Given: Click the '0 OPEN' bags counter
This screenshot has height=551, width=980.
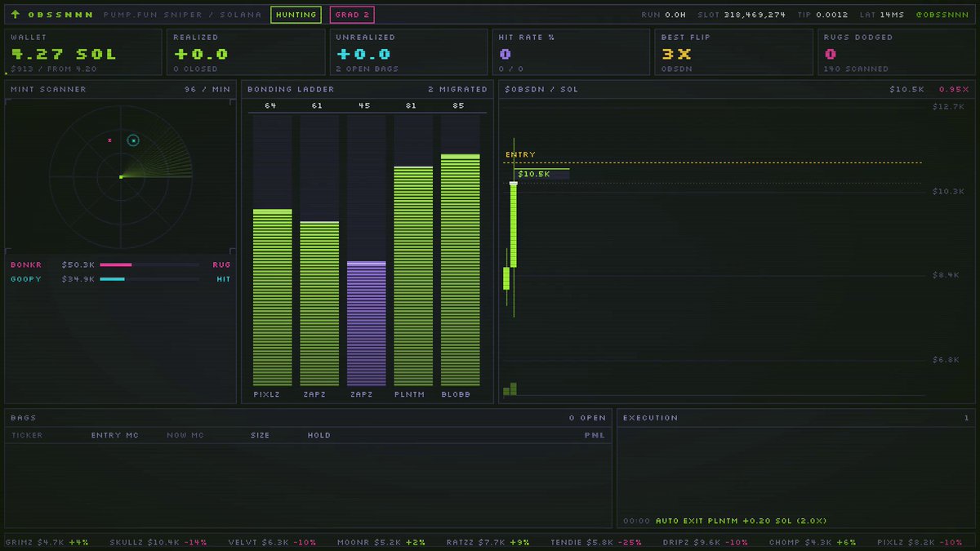Looking at the screenshot, I should tap(588, 418).
